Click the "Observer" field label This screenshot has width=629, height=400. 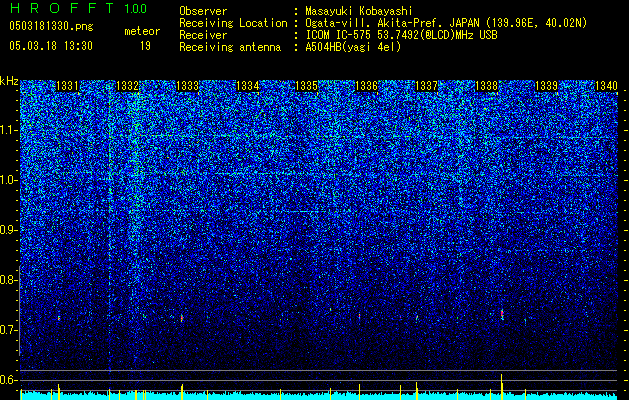point(203,11)
